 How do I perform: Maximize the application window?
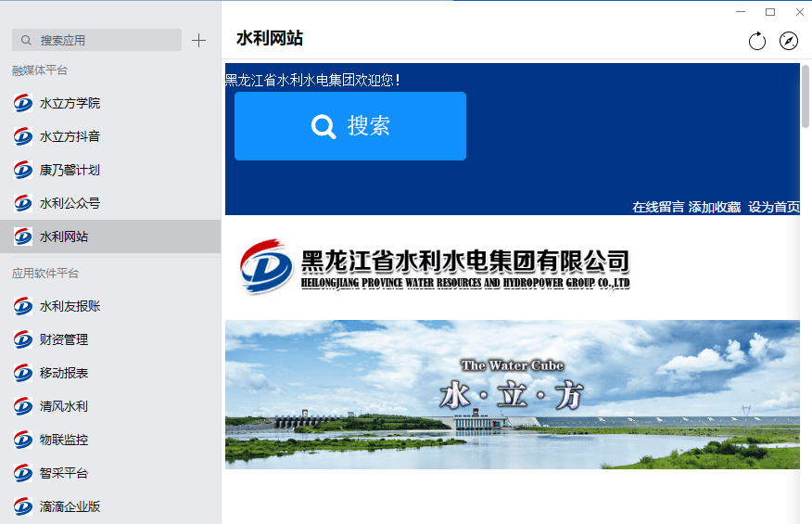click(770, 11)
